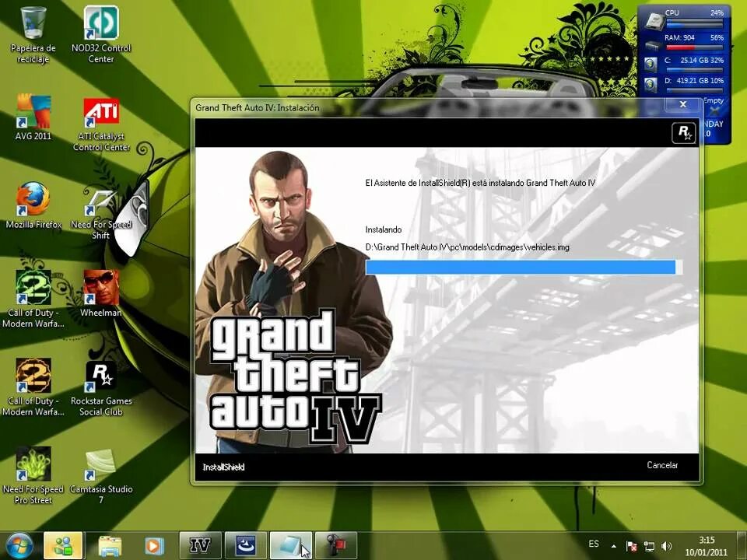
Task: Open ATI Catalyst Control Center icon
Action: click(101, 124)
